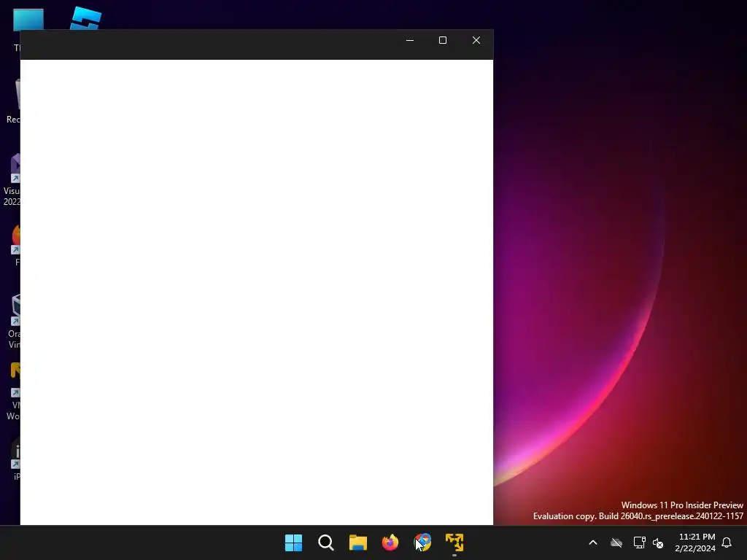The width and height of the screenshot is (747, 560).
Task: Open taskbar Search magnifier
Action: click(326, 542)
